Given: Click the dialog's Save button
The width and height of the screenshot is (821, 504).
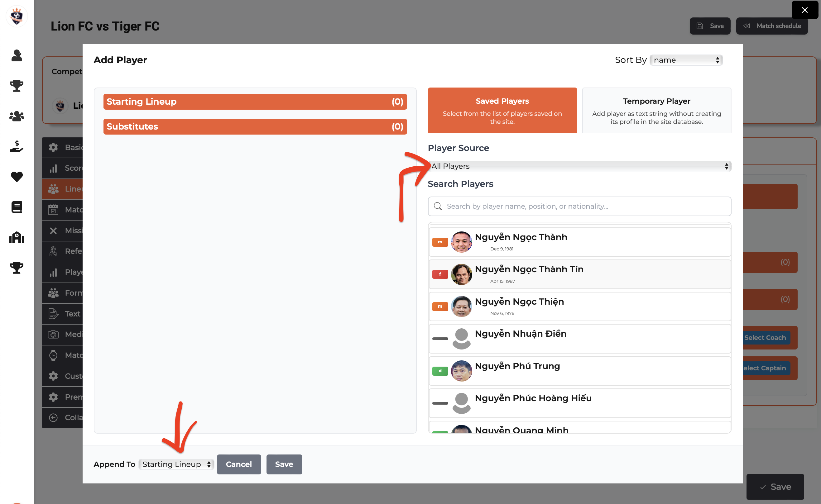Looking at the screenshot, I should point(284,464).
